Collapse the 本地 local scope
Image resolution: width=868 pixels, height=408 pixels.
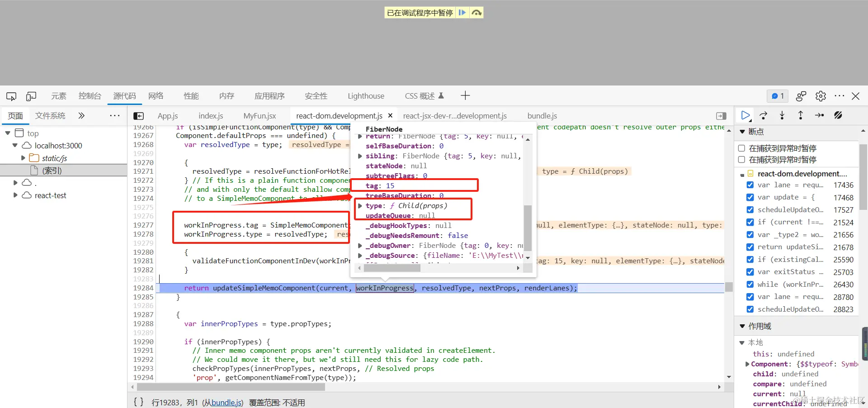click(742, 342)
